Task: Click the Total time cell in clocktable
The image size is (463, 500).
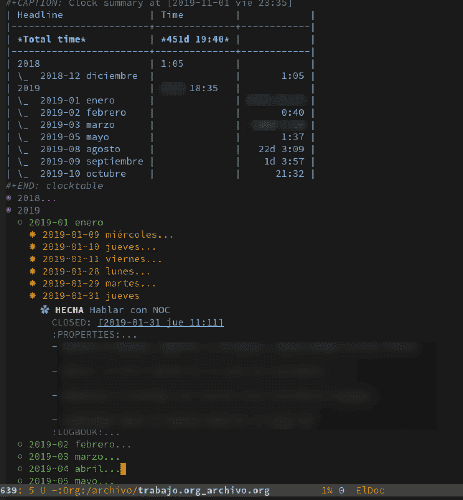Action: click(51, 39)
